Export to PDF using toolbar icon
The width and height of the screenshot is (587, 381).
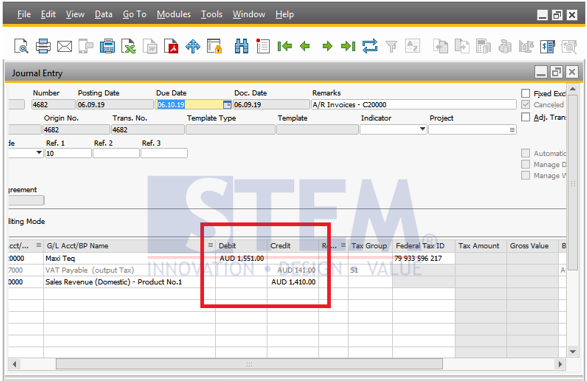coord(171,46)
